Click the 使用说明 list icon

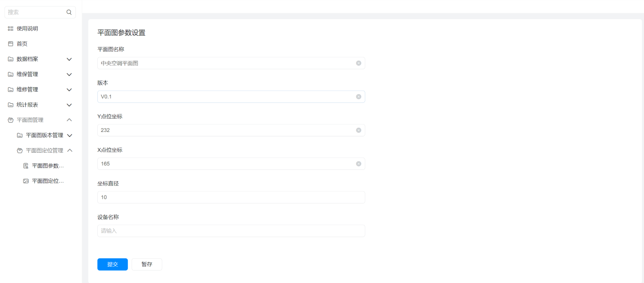tap(11, 28)
